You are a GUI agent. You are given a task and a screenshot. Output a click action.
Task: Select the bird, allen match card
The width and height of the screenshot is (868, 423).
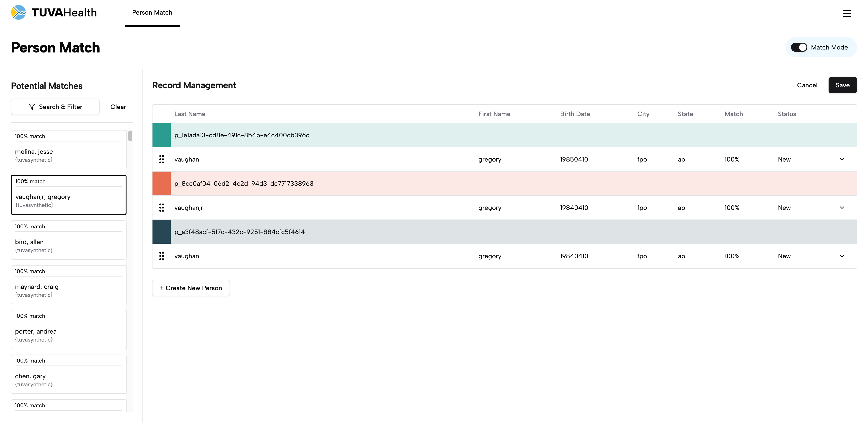coord(69,240)
